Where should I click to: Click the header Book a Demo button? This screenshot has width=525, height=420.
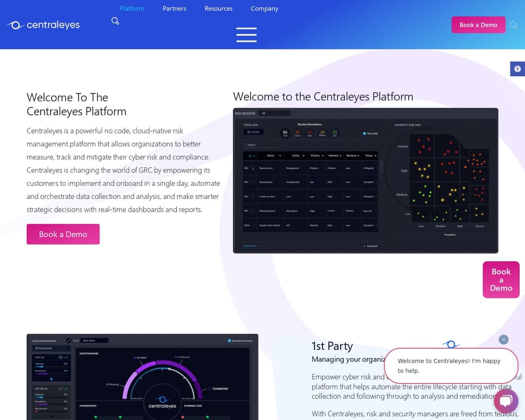pos(478,25)
